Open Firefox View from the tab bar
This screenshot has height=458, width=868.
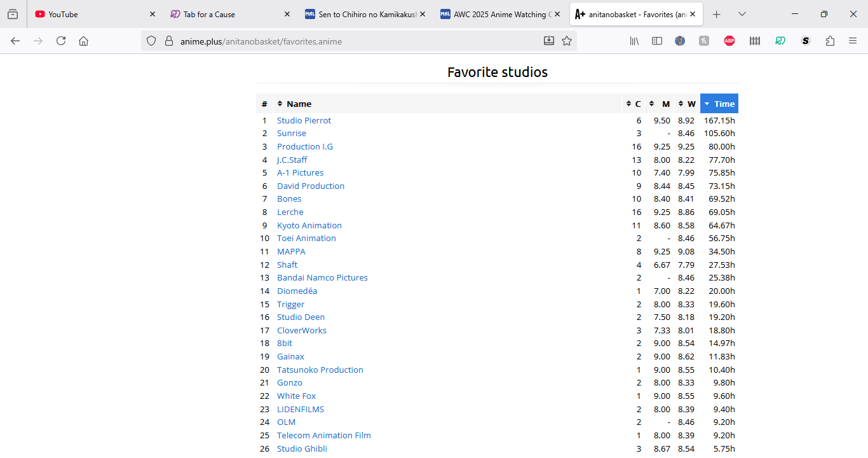[x=13, y=14]
